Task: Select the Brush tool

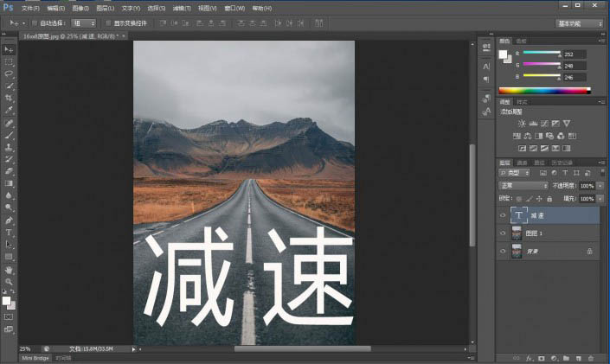Action: (9, 136)
